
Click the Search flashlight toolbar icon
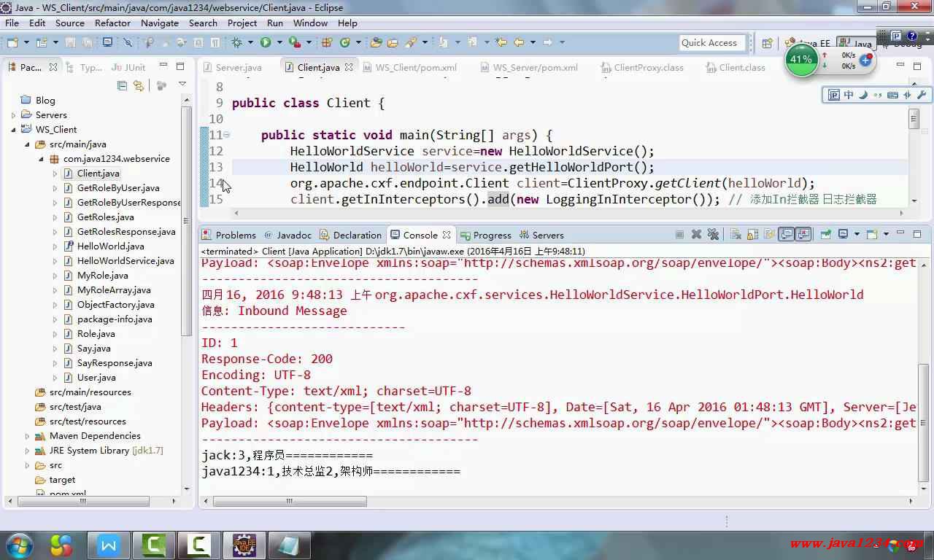[411, 42]
